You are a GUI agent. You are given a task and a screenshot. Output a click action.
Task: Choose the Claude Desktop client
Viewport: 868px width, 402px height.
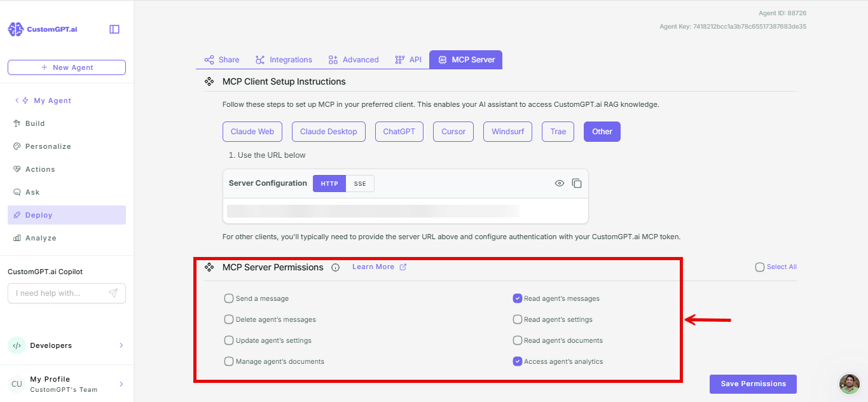tap(329, 132)
